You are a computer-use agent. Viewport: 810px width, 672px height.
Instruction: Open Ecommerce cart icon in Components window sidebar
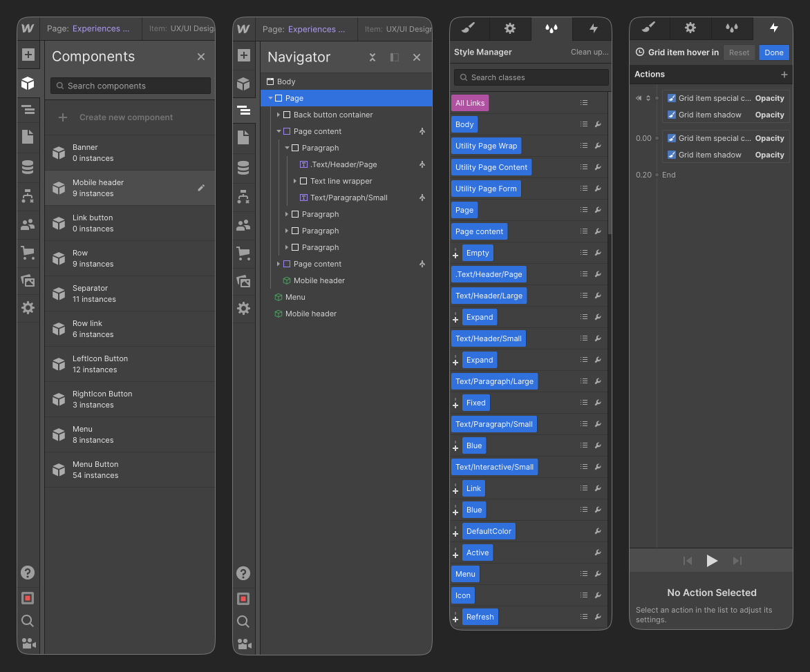click(x=28, y=253)
